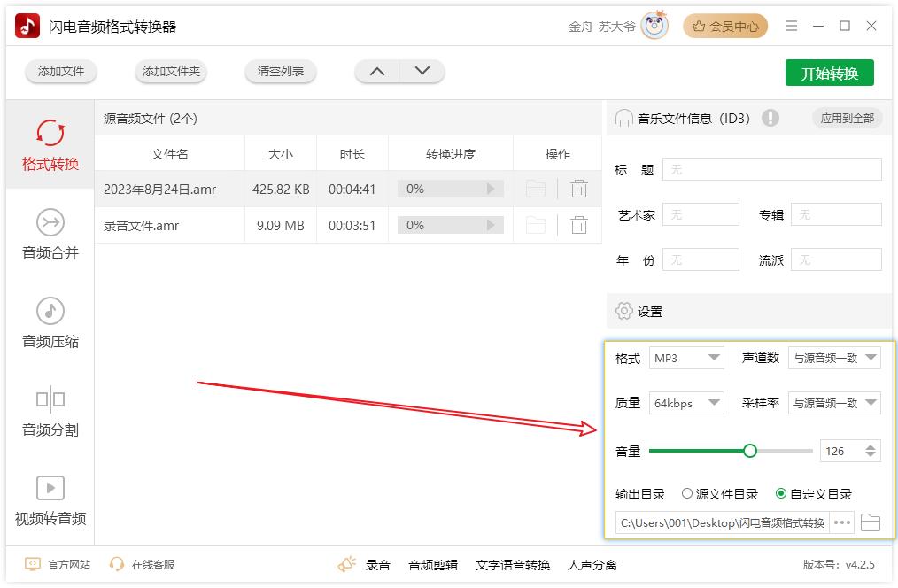Delete the 2023年8月24日.amr file via trash icon
This screenshot has height=588, width=898.
pos(579,189)
